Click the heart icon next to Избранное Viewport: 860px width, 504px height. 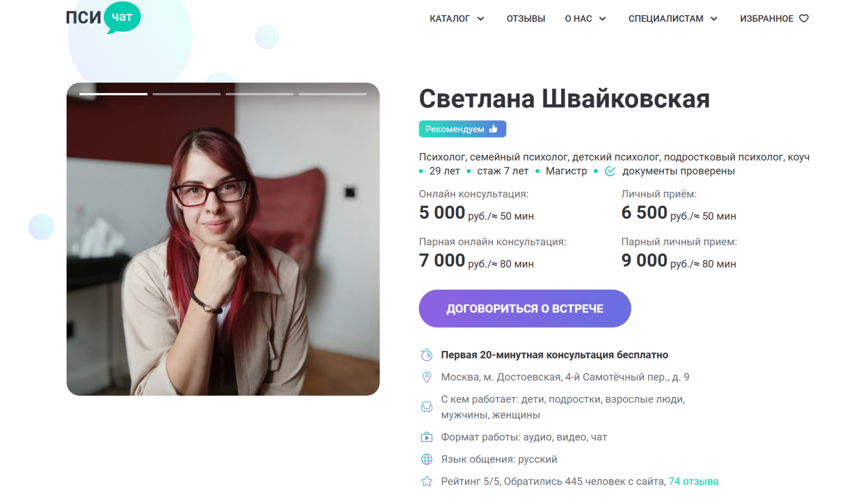pyautogui.click(x=804, y=18)
